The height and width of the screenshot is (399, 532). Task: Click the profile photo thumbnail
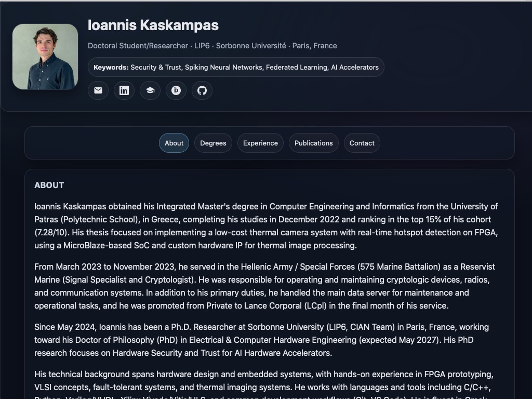pos(45,57)
